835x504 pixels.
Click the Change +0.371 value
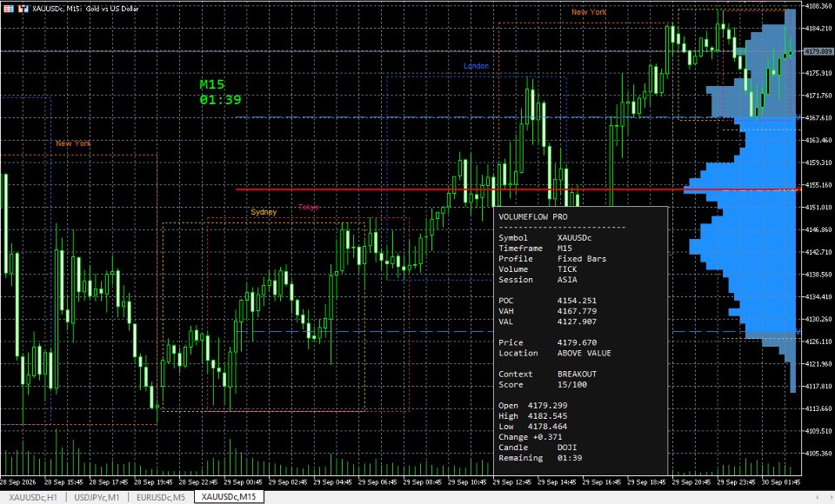click(547, 437)
